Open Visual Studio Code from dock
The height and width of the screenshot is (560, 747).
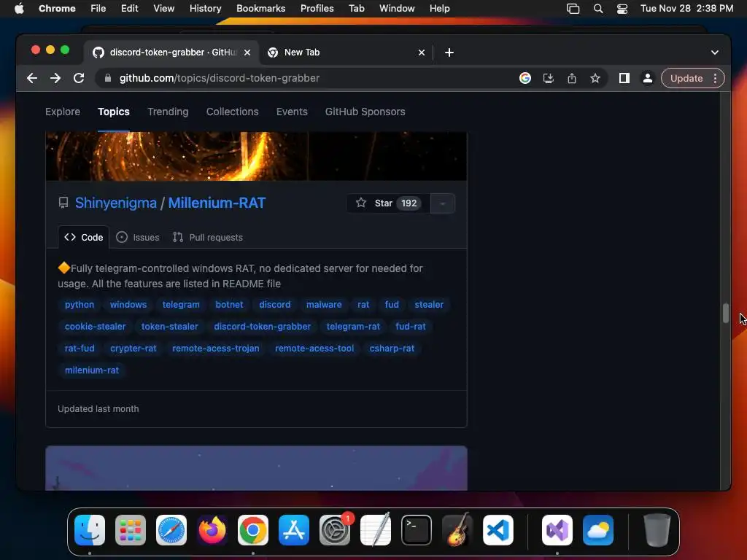coord(498,530)
